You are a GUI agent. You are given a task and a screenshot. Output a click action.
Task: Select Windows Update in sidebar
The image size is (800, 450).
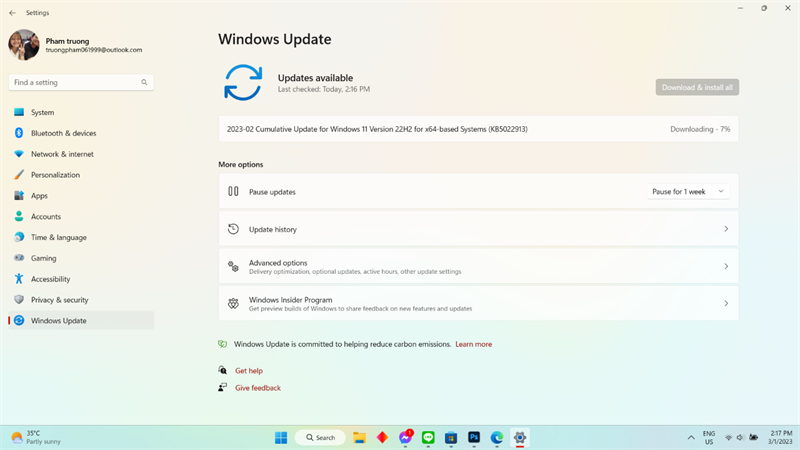pyautogui.click(x=81, y=320)
